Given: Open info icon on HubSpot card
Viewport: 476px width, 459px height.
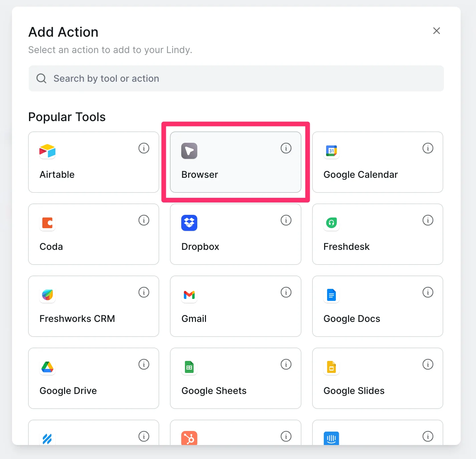Looking at the screenshot, I should (x=286, y=436).
